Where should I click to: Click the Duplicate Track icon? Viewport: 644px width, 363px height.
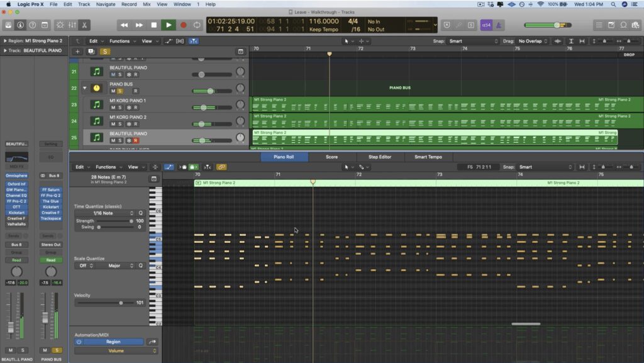pos(91,52)
